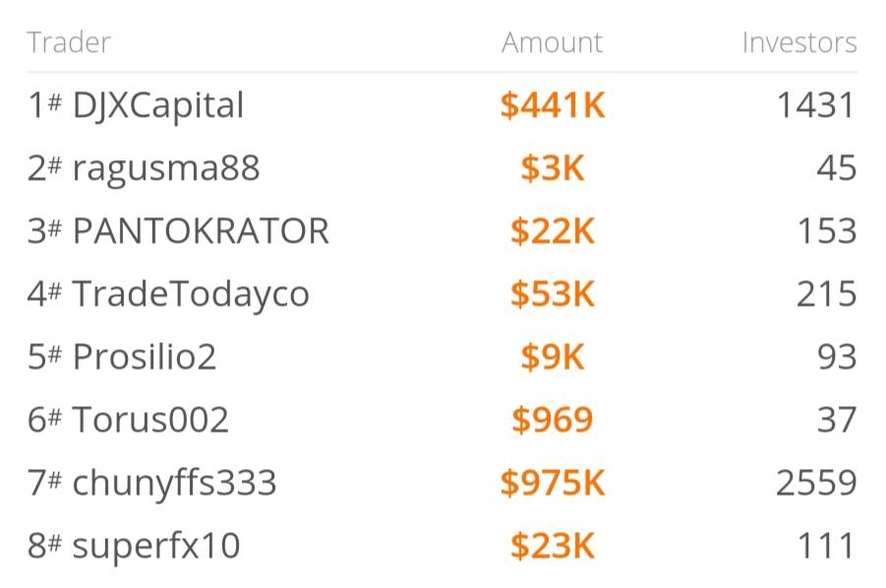Select trader ragusma88
The width and height of the screenshot is (886, 588).
(166, 168)
